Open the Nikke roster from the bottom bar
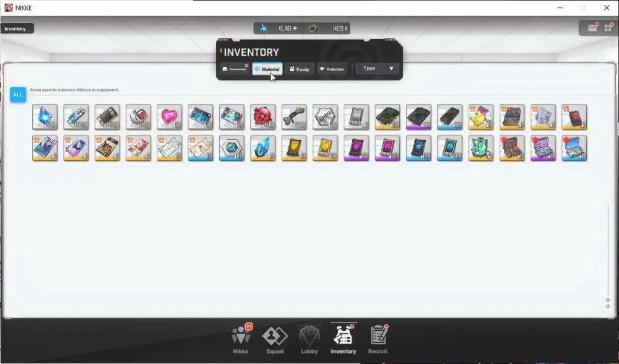Image resolution: width=619 pixels, height=364 pixels. pyautogui.click(x=240, y=339)
